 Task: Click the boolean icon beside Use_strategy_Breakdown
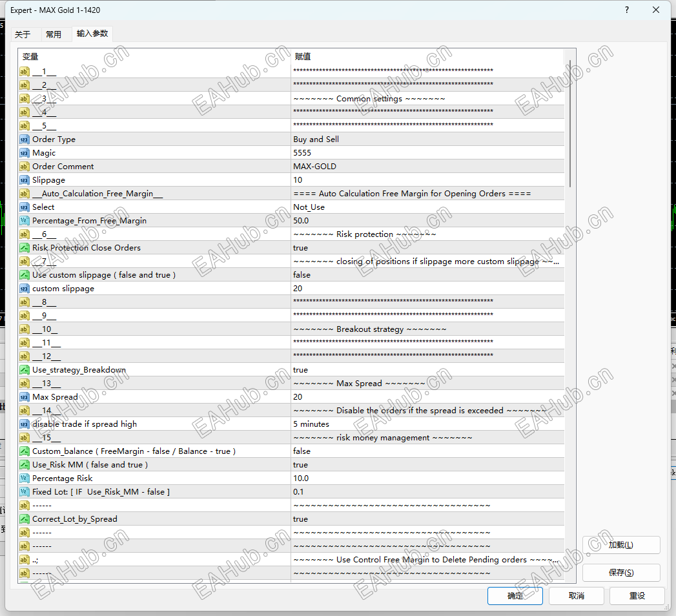[x=25, y=370]
